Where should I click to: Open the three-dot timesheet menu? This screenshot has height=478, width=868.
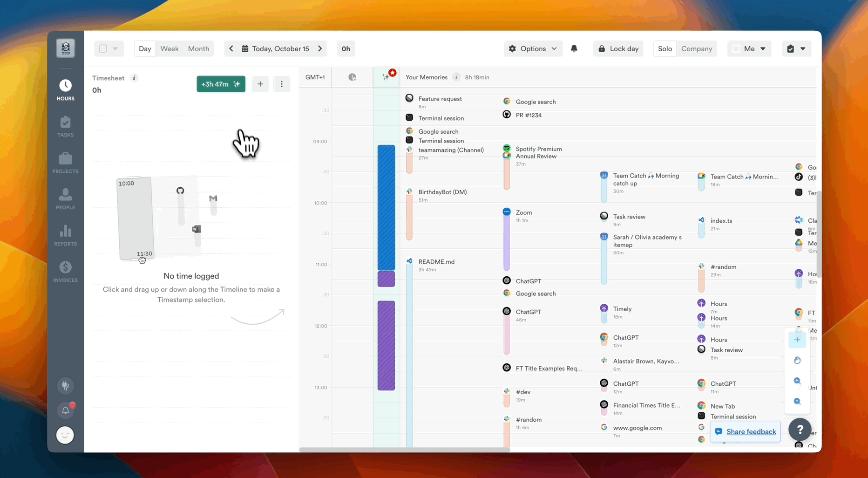pyautogui.click(x=281, y=84)
